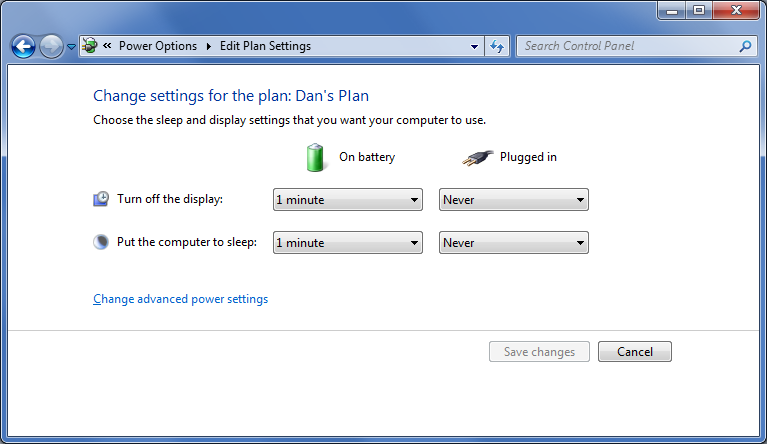
Task: Open display-off dropdown for On battery
Action: pyautogui.click(x=347, y=200)
